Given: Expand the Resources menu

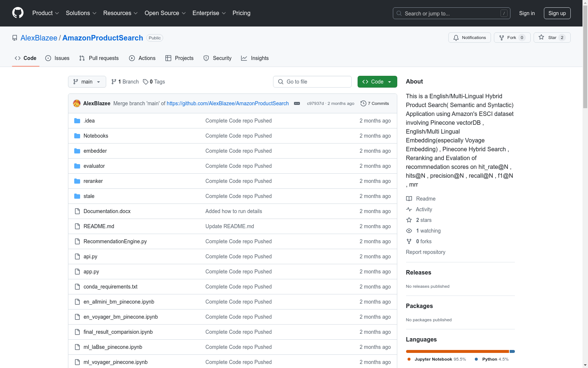Looking at the screenshot, I should click(x=121, y=13).
